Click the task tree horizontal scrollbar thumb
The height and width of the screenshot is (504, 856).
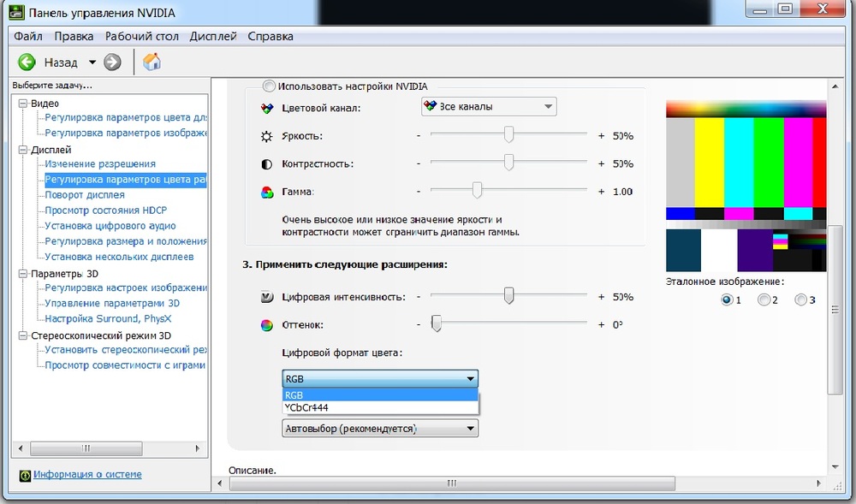point(86,448)
